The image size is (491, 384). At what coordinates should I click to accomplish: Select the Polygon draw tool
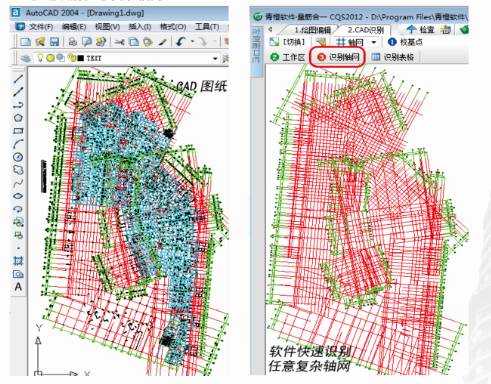tap(18, 117)
